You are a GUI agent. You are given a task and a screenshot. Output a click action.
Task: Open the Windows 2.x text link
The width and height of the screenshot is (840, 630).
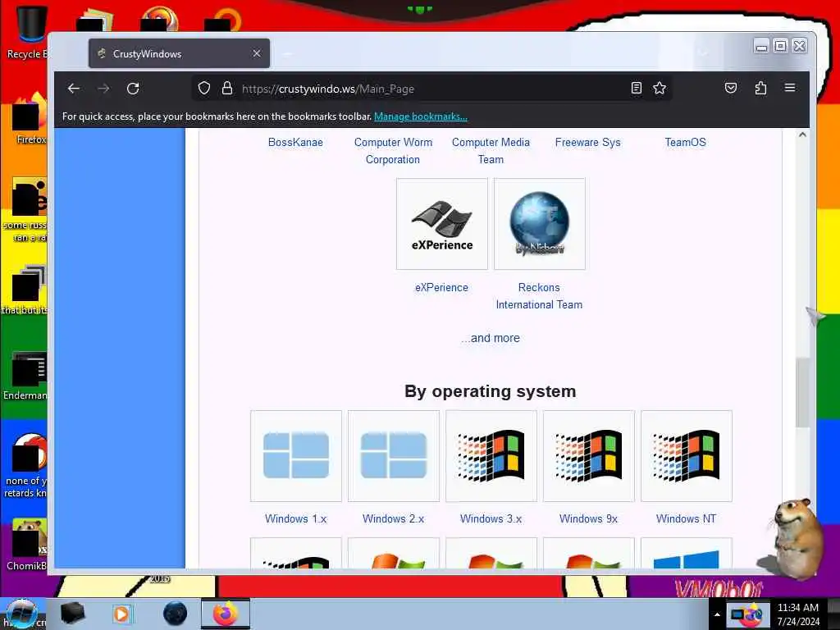point(393,519)
